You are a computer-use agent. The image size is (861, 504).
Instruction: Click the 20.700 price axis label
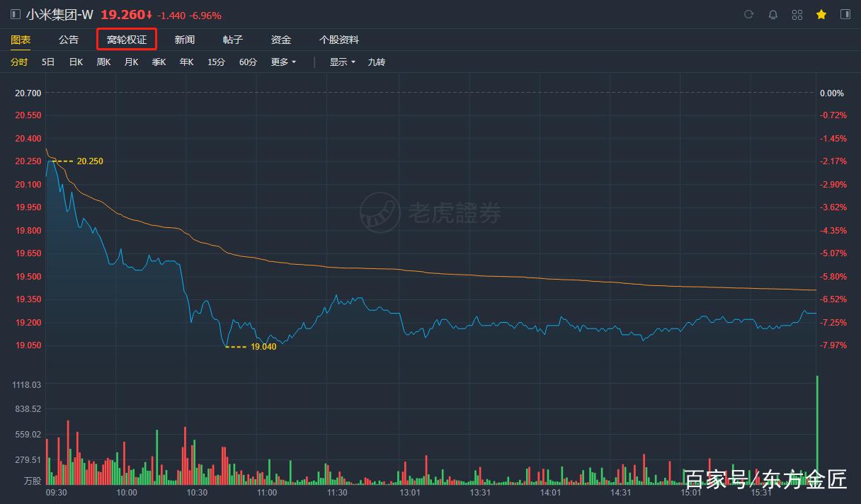28,93
